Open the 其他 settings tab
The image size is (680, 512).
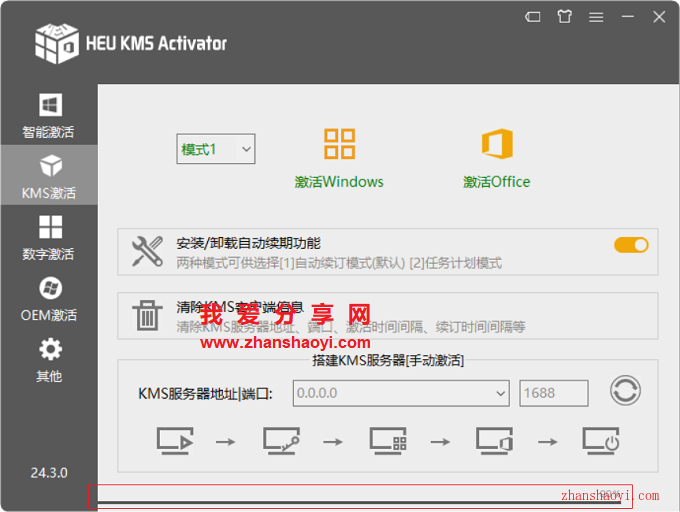point(49,360)
